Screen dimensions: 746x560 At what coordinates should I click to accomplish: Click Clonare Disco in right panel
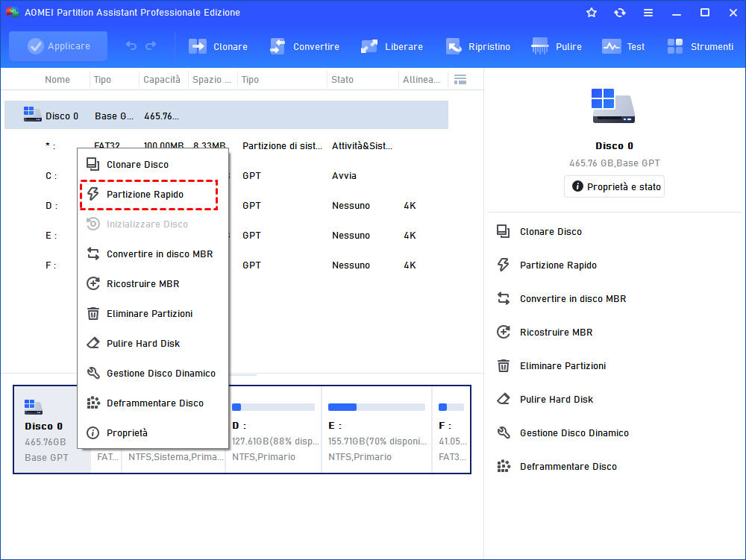point(551,231)
